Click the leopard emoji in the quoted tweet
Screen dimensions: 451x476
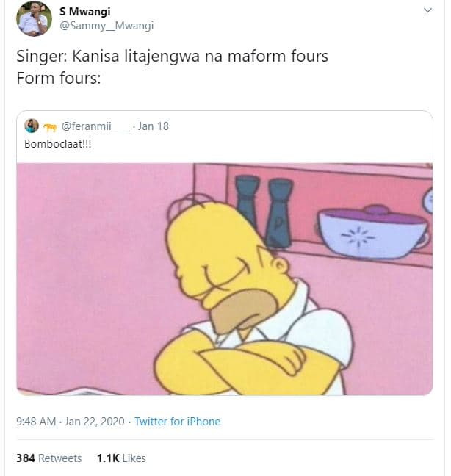[x=51, y=126]
